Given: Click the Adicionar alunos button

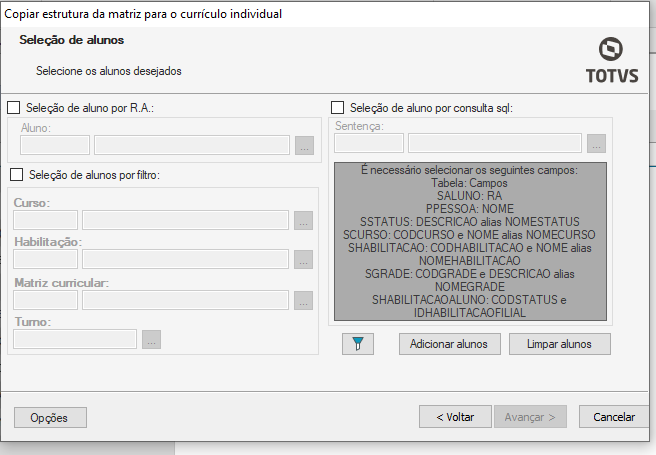Looking at the screenshot, I should point(449,344).
